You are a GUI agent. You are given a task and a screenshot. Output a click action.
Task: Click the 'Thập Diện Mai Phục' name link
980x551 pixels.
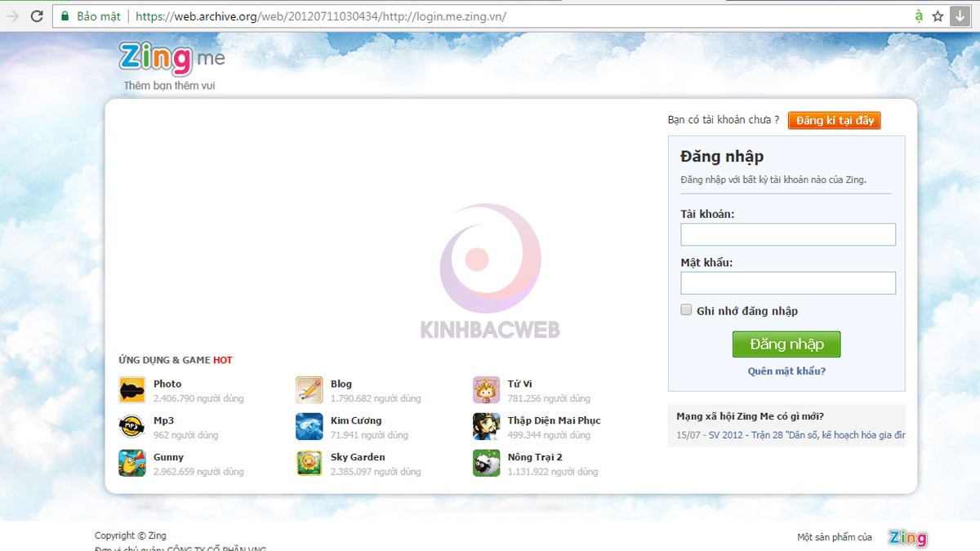555,420
